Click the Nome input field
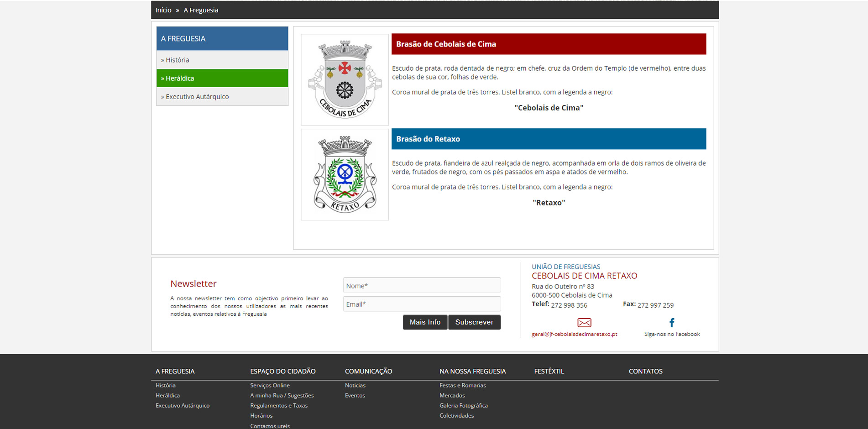The width and height of the screenshot is (868, 429). click(x=422, y=285)
